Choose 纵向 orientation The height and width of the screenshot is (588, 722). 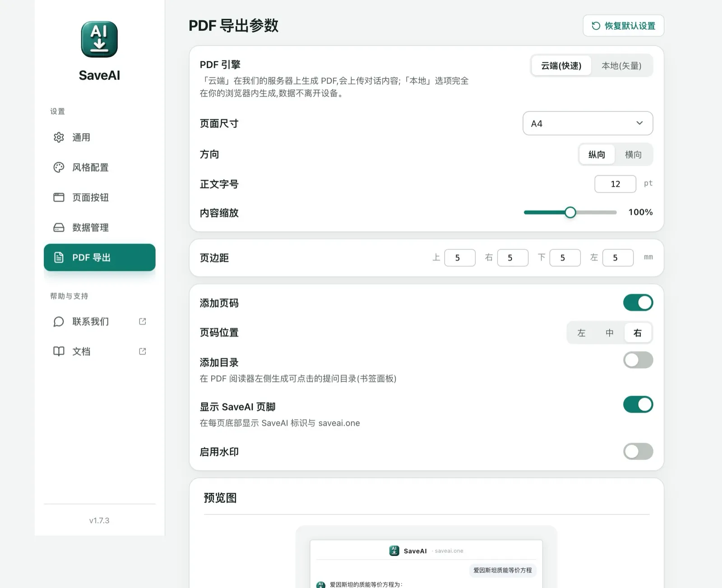(x=597, y=155)
